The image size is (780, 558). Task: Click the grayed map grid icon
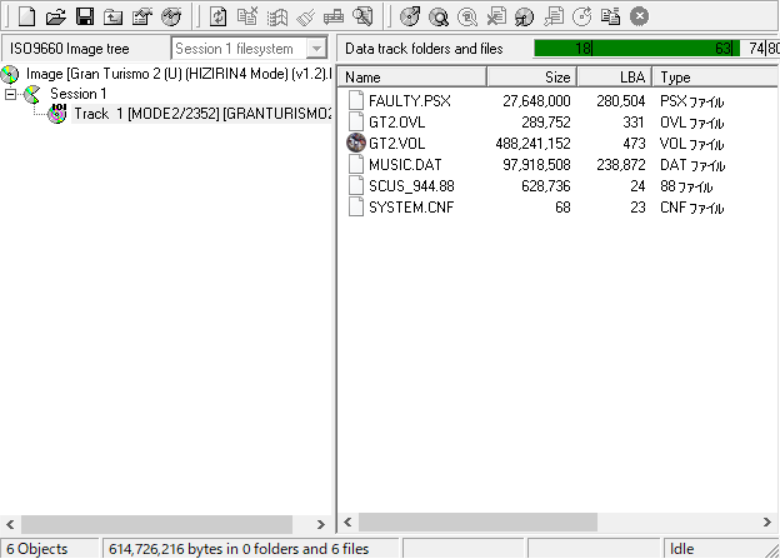pos(277,17)
